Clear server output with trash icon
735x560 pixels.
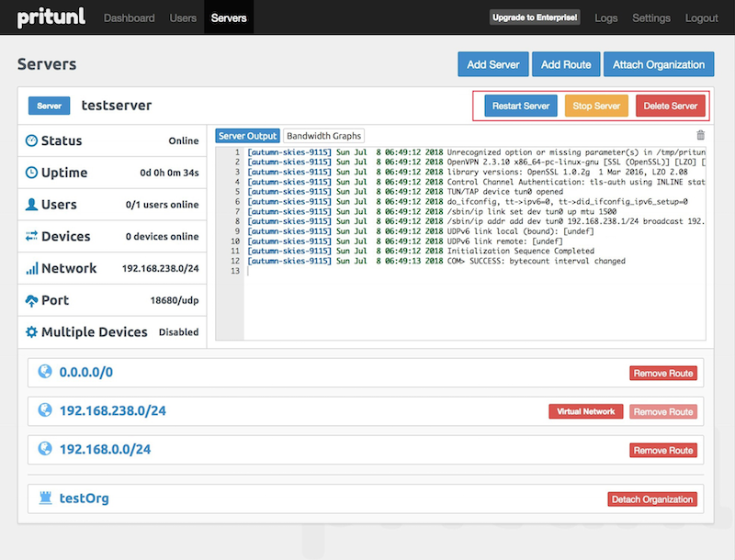[700, 135]
